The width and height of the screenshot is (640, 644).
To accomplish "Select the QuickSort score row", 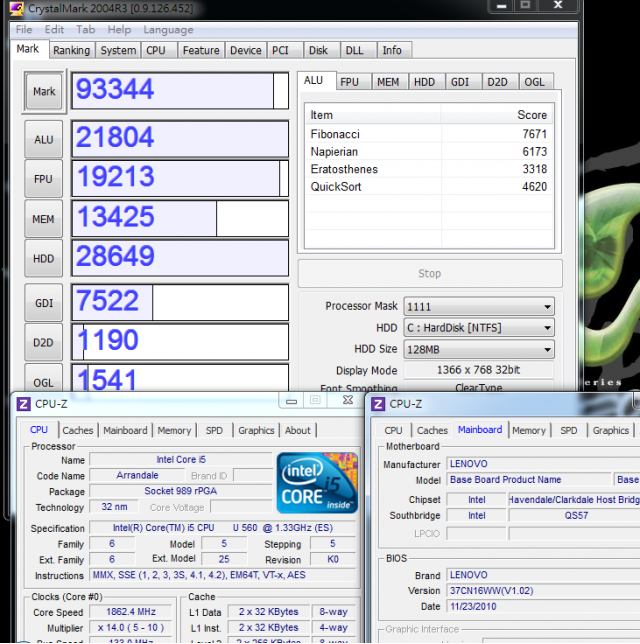I will (429, 186).
